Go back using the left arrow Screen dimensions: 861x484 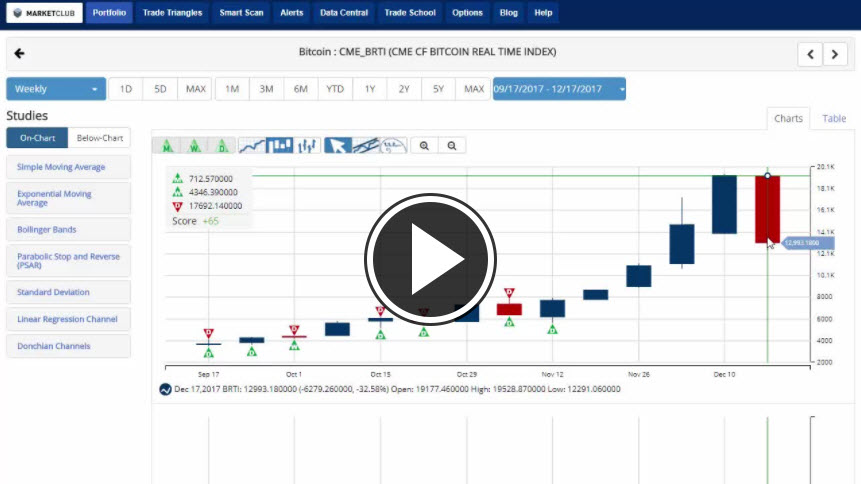19,53
